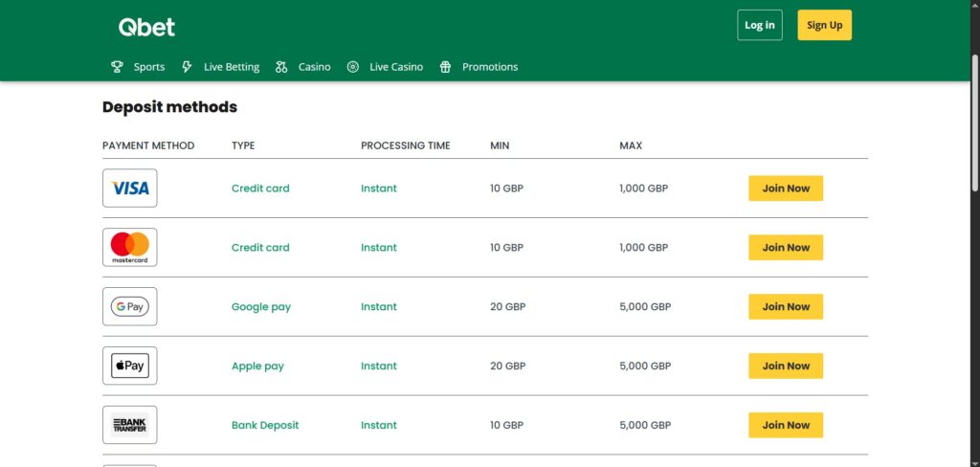
Task: Click the Bank Transfer logo
Action: click(130, 425)
